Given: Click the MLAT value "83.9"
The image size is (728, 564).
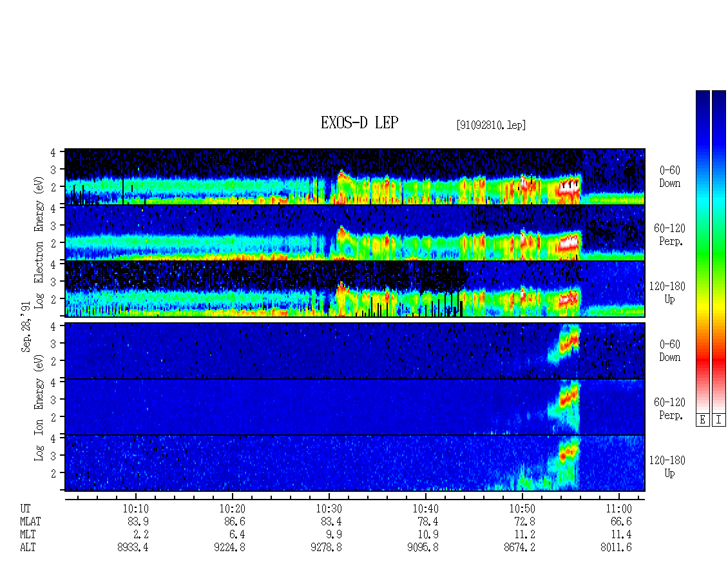Looking at the screenshot, I should point(139,521).
